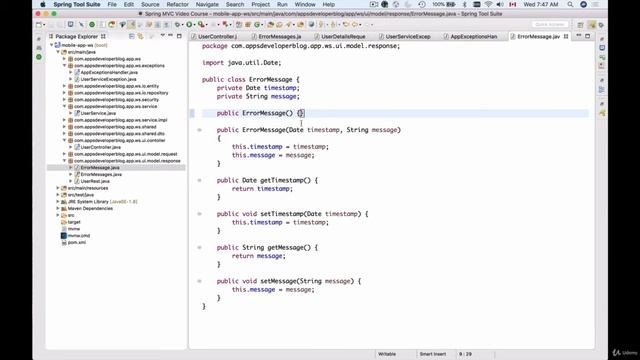Screen dimensions: 640x360
Task: Collapse the mobile-app-ws project
Action: point(52,45)
